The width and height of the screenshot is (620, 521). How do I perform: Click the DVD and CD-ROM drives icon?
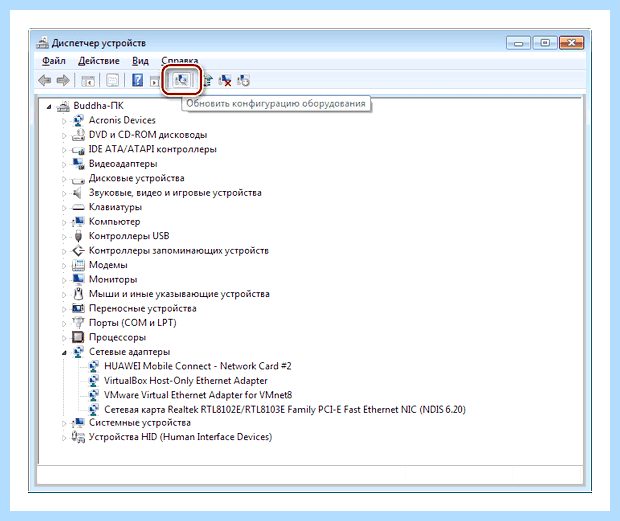(78, 135)
